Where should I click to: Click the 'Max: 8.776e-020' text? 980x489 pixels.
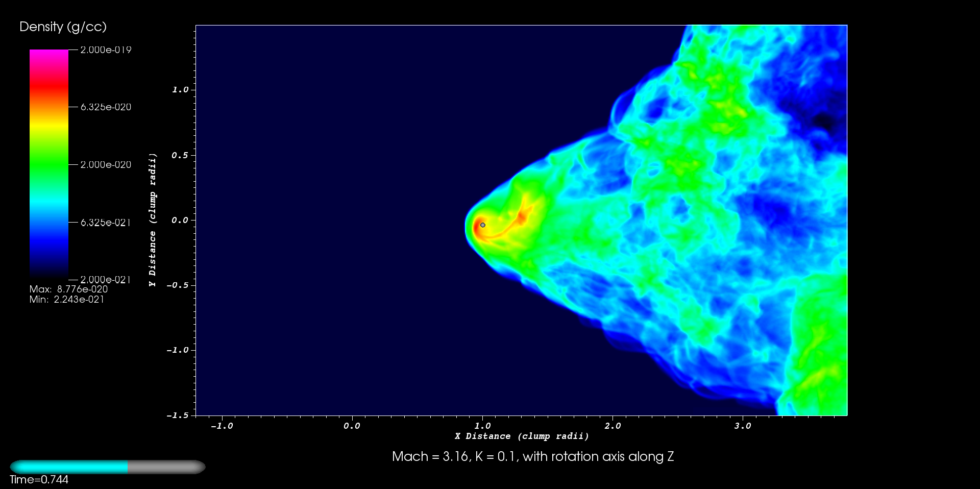click(x=68, y=289)
